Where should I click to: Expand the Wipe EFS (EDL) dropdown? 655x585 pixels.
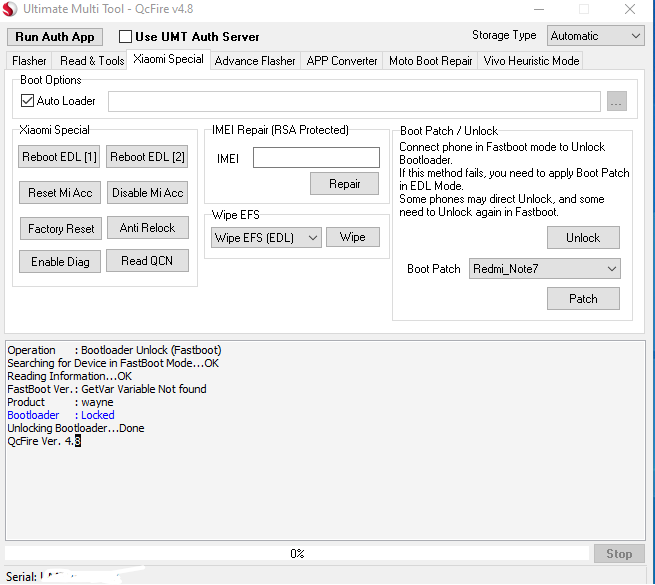click(x=266, y=238)
